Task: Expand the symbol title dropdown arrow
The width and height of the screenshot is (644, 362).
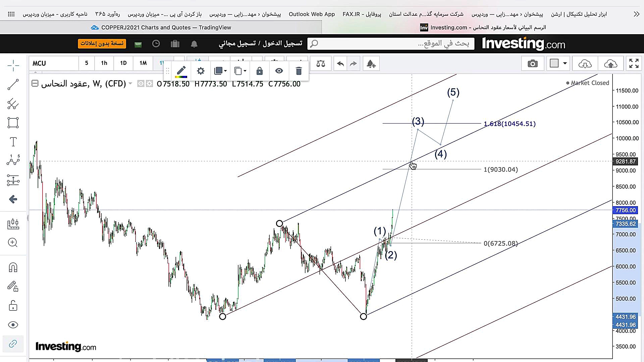Action: 130,83
